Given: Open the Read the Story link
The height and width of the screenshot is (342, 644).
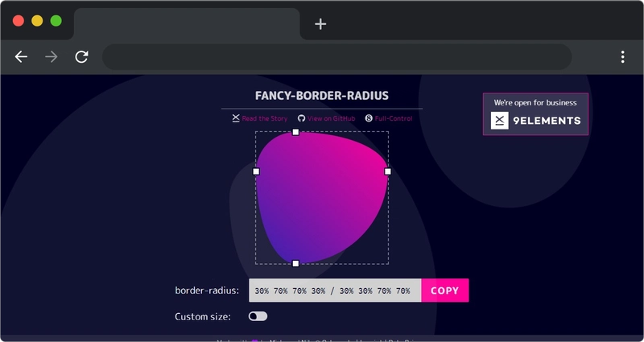Looking at the screenshot, I should point(265,118).
